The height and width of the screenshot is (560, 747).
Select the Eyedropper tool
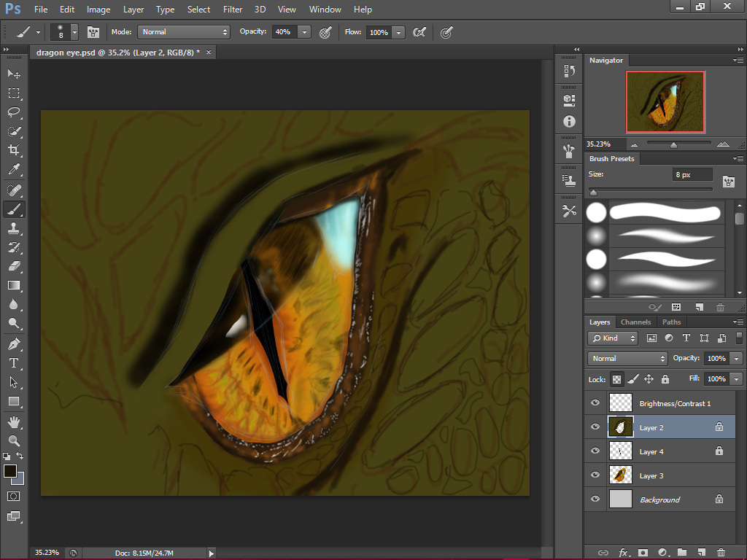[13, 169]
